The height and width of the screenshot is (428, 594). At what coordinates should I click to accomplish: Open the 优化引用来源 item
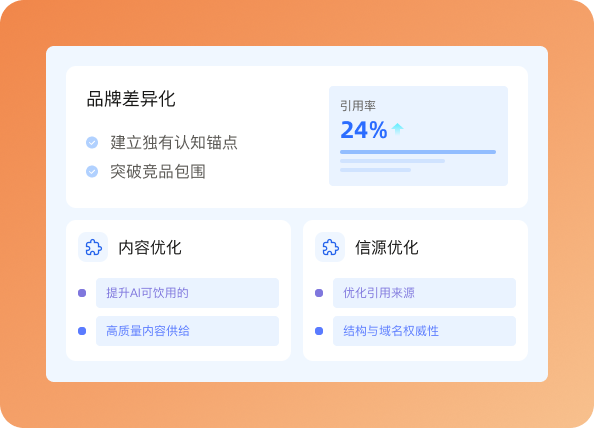[424, 293]
